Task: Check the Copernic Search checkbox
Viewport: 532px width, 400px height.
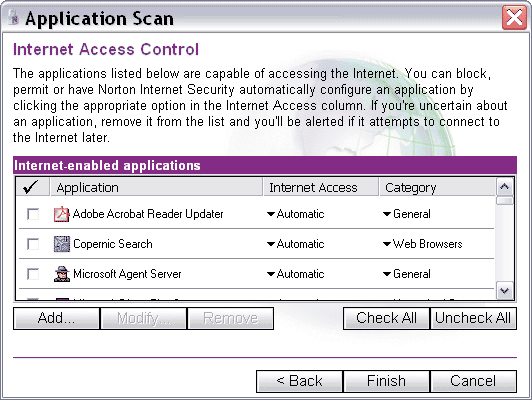Action: 33,244
